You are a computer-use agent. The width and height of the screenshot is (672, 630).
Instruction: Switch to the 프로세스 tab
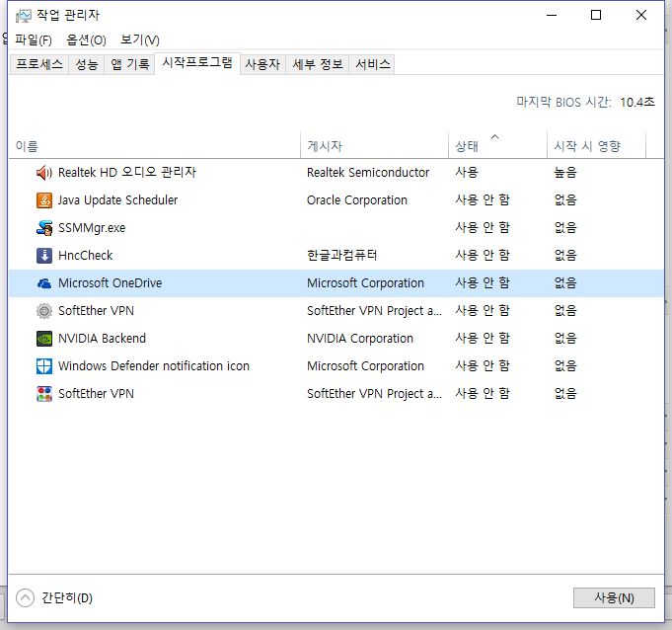coord(39,64)
